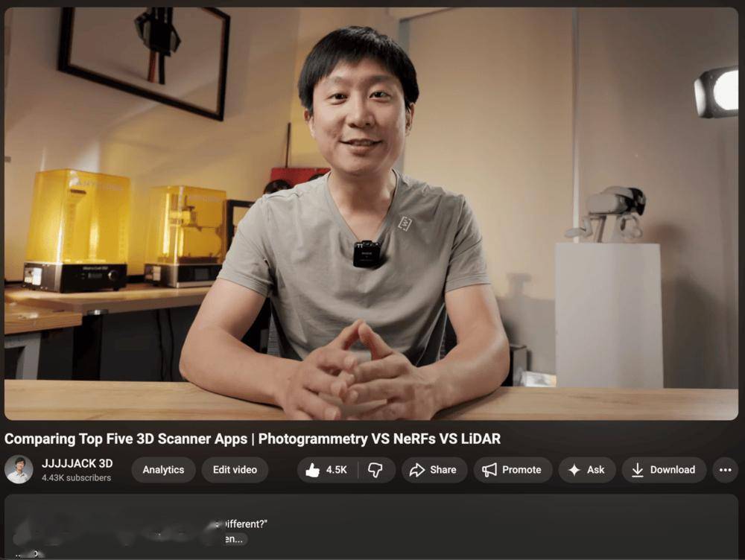Viewport: 745px width, 560px height.
Task: Click the Download arrow icon
Action: point(638,470)
